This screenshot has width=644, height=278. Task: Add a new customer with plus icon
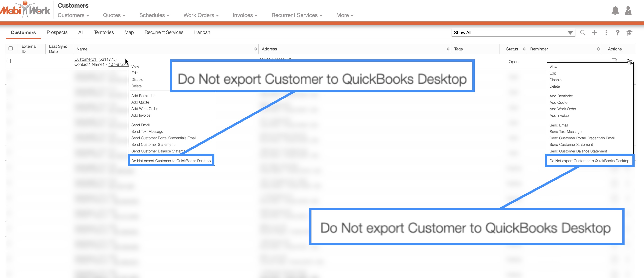[x=595, y=33]
